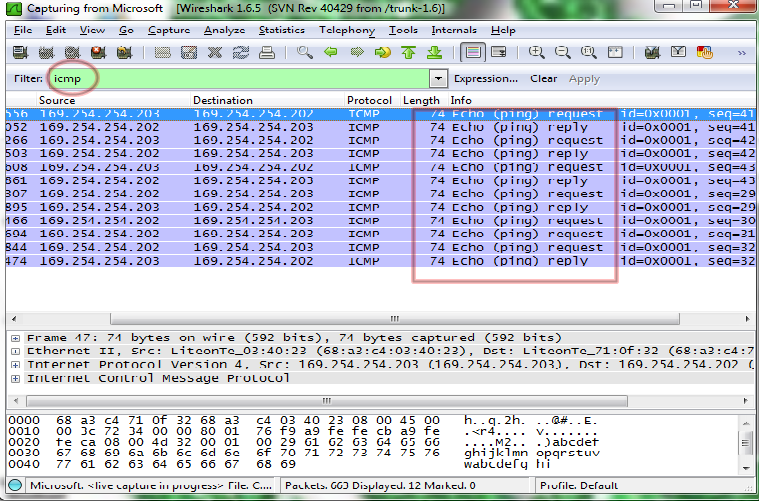Click the Open capture file icon
759x501 pixels.
click(x=163, y=52)
